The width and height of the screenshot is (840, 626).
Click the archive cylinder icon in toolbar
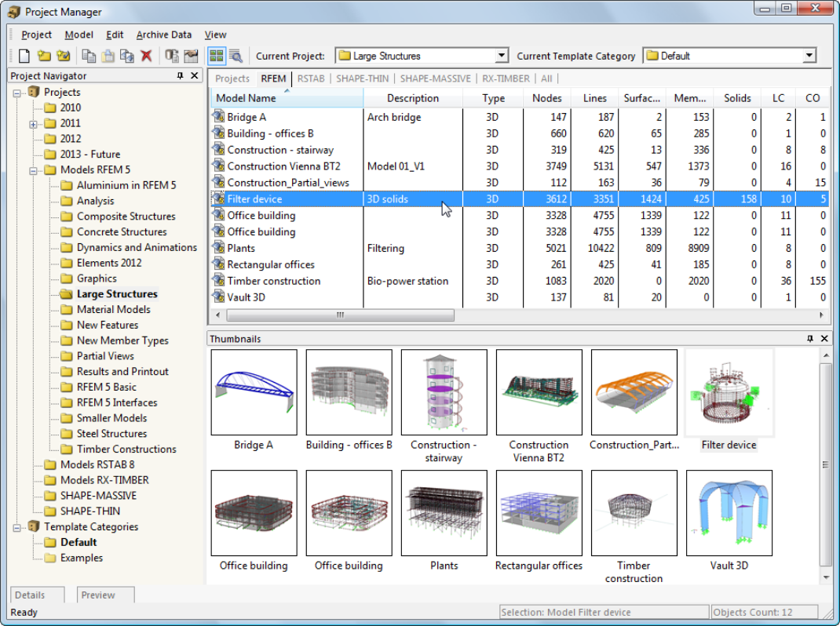pyautogui.click(x=171, y=56)
